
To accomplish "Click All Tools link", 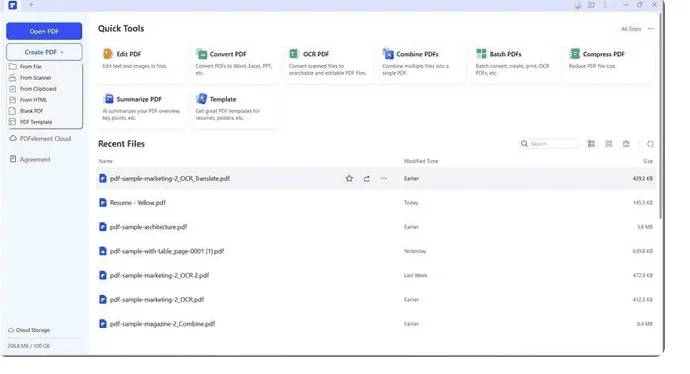I will point(631,29).
